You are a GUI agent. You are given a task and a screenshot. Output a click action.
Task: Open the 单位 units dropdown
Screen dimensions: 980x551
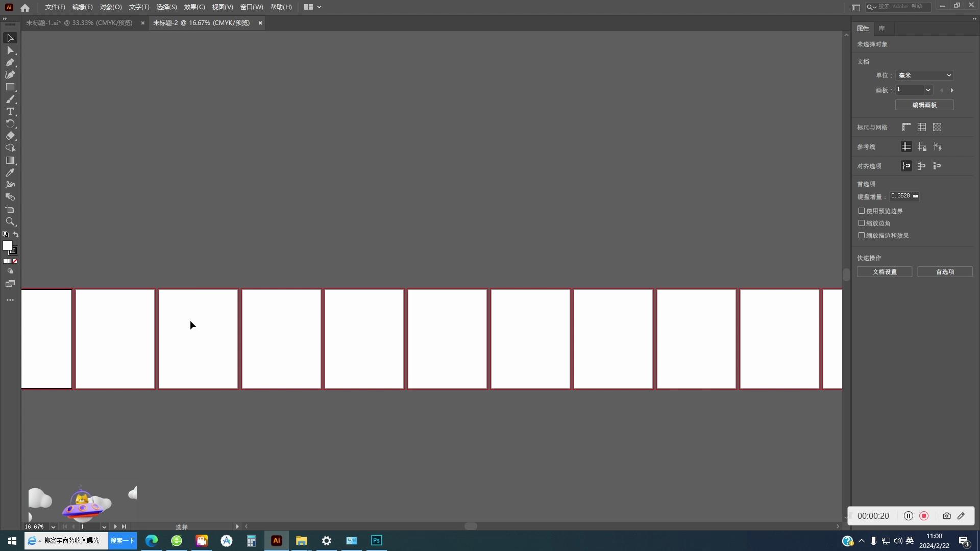coord(924,76)
